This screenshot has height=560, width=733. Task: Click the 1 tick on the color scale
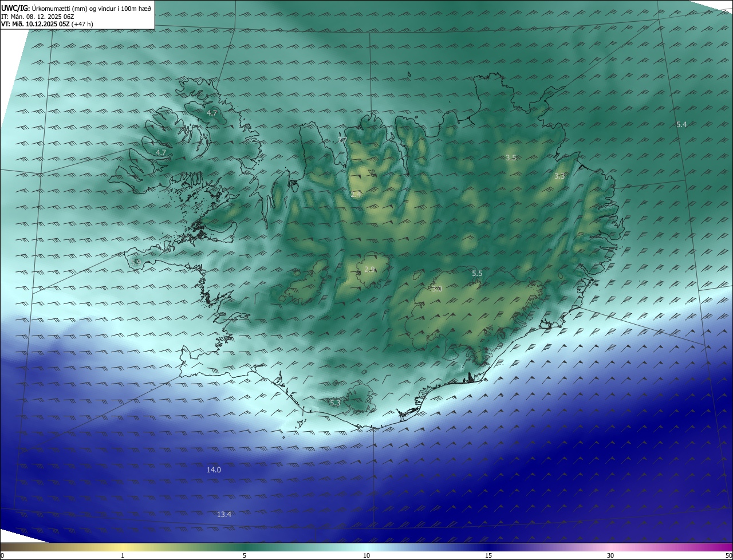tap(123, 555)
